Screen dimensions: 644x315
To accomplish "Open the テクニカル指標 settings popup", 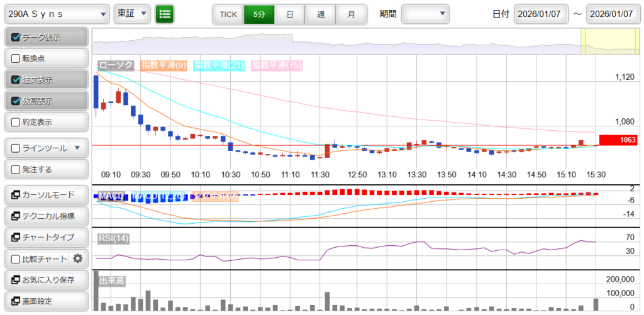I will (x=45, y=216).
